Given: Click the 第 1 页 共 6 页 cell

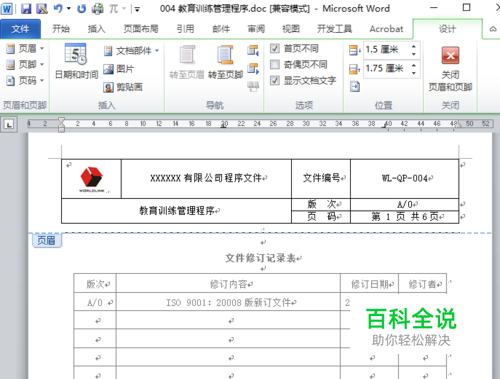Looking at the screenshot, I should click(x=405, y=217).
